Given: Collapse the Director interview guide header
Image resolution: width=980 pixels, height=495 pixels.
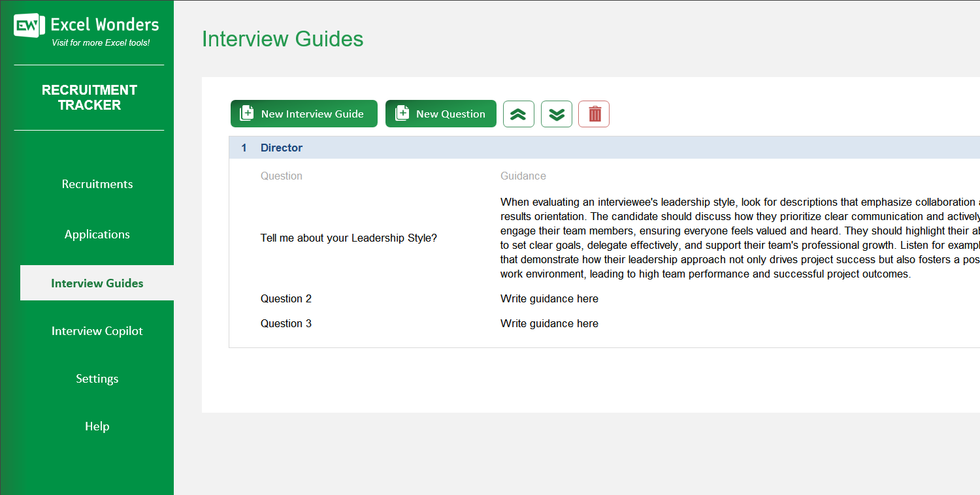Looking at the screenshot, I should coord(282,148).
